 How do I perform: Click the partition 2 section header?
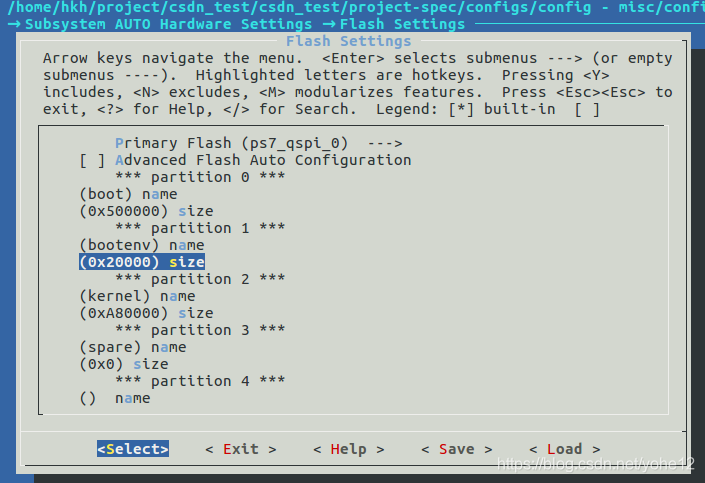click(200, 279)
